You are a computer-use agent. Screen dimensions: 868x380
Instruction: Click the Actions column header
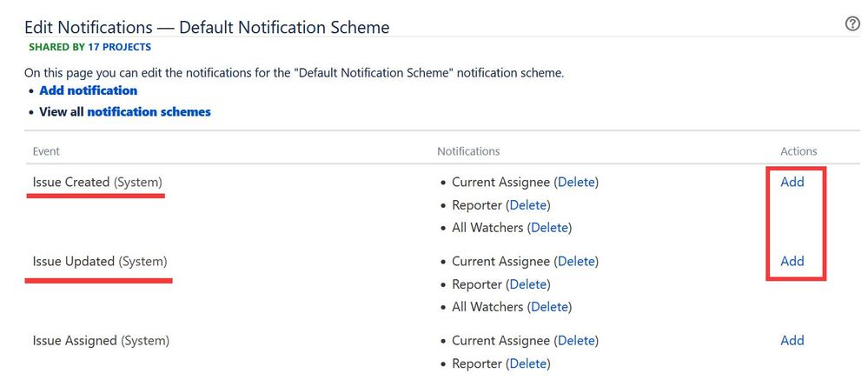pos(798,151)
